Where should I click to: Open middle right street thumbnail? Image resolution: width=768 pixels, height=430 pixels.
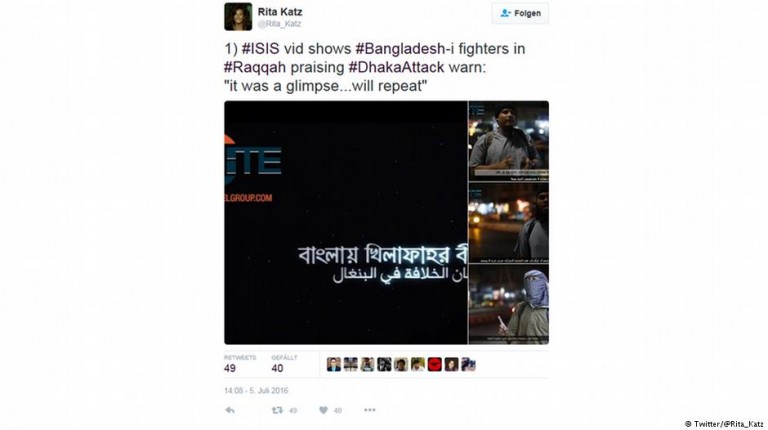(508, 223)
